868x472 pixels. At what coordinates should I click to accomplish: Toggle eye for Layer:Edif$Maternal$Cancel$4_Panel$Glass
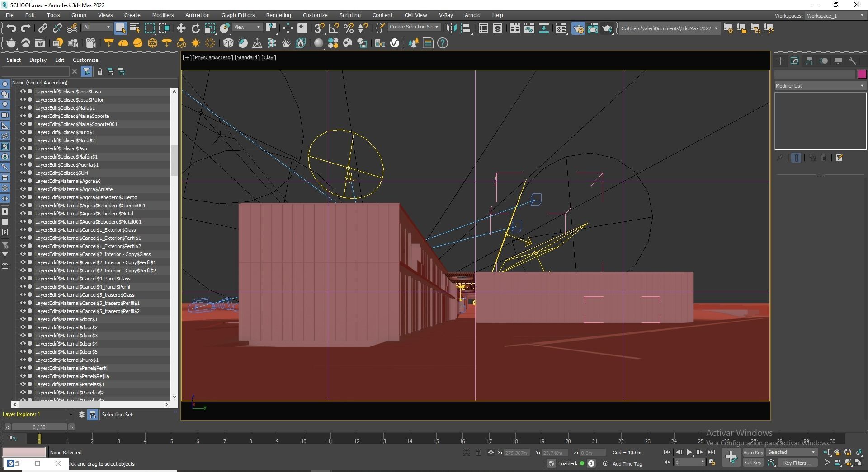(23, 278)
